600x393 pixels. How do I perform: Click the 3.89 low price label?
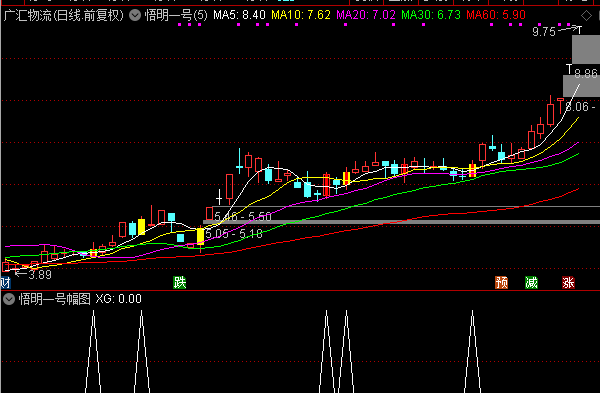40,274
